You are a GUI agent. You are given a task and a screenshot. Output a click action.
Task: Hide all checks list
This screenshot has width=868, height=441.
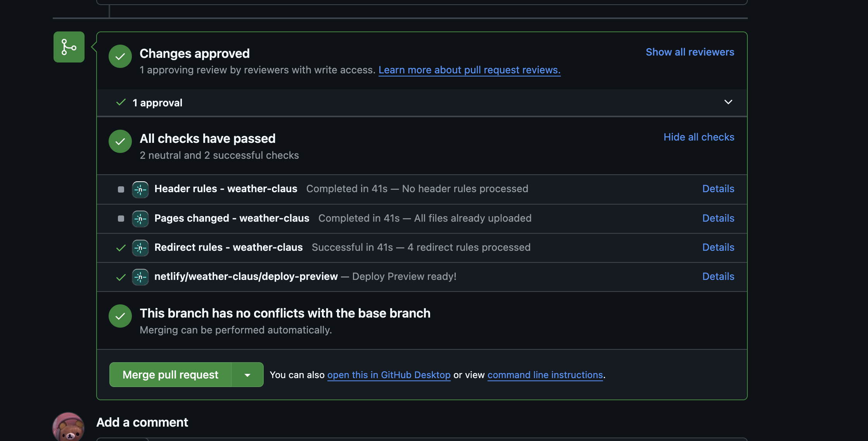pyautogui.click(x=699, y=137)
